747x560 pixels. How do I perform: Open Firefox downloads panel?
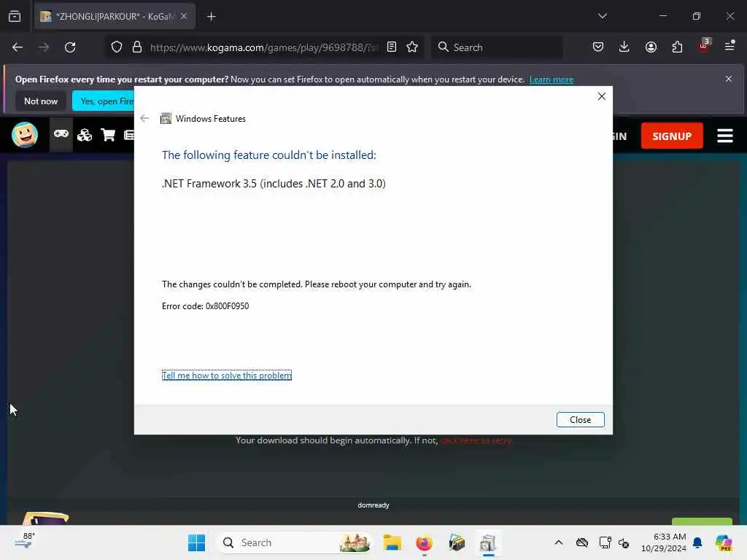(x=624, y=47)
